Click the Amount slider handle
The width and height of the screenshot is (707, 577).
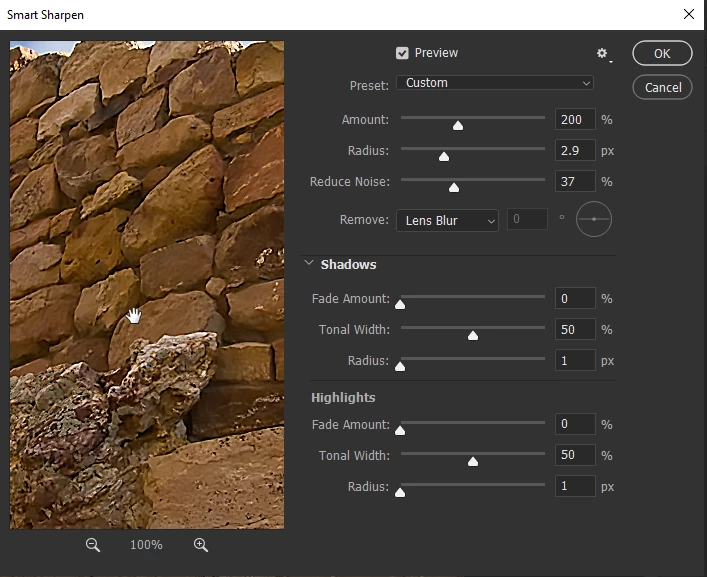(458, 125)
